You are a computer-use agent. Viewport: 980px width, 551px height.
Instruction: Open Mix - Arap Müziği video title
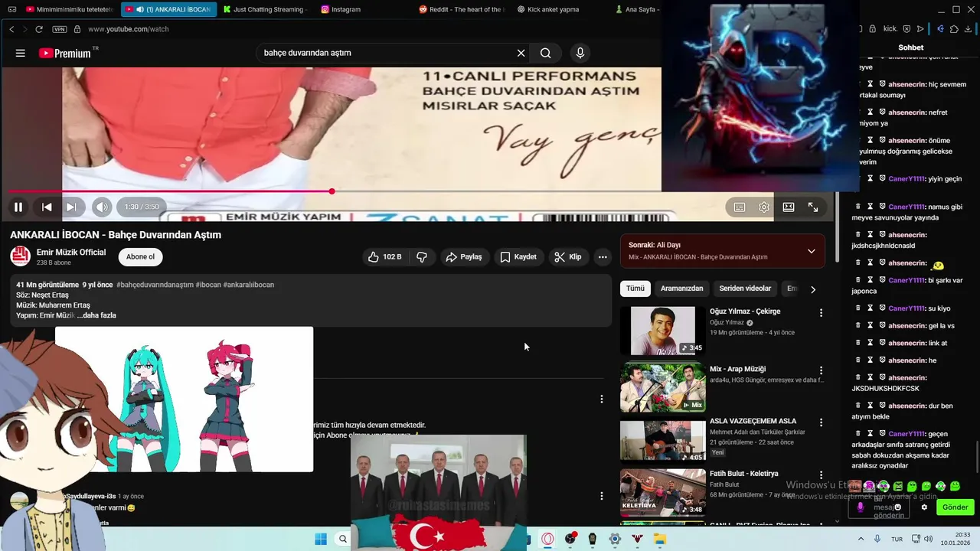737,369
